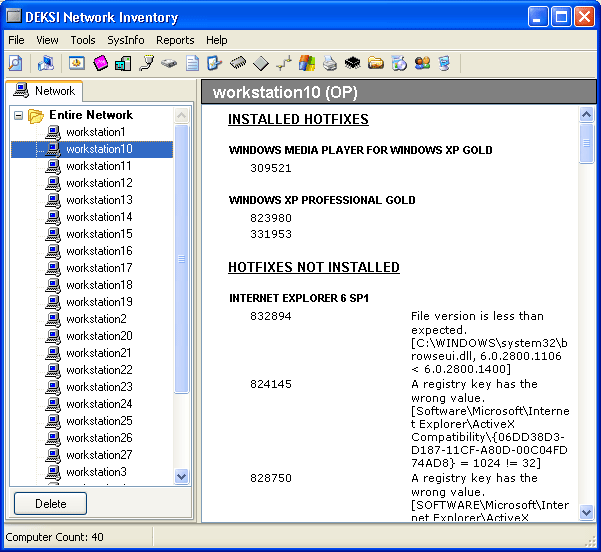Select workstation15 in the network tree
This screenshot has width=601, height=552.
(x=99, y=234)
